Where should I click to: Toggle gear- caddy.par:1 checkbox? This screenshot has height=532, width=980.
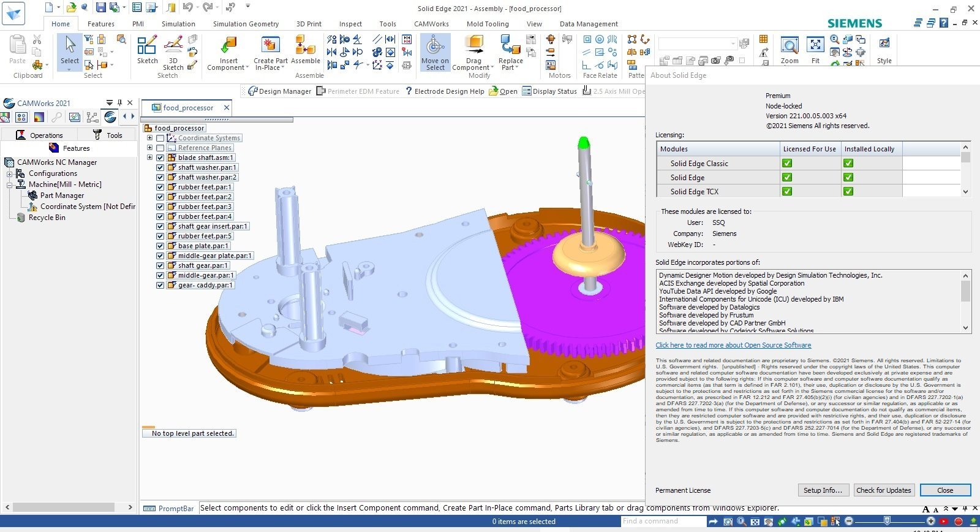160,285
